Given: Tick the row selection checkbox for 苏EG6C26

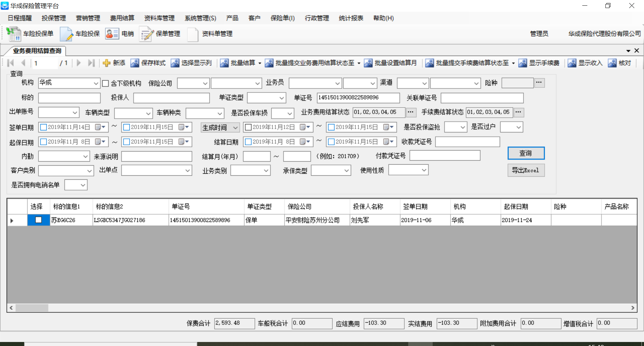Looking at the screenshot, I should point(39,220).
